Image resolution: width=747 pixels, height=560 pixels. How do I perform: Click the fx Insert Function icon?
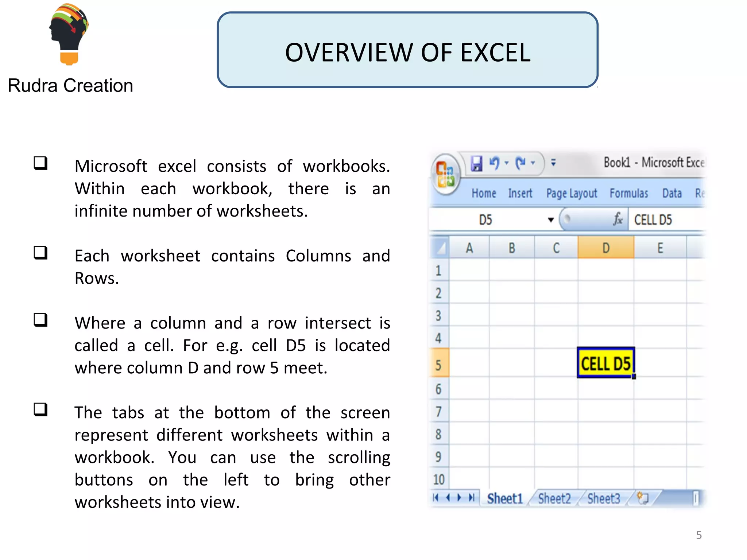tap(618, 219)
